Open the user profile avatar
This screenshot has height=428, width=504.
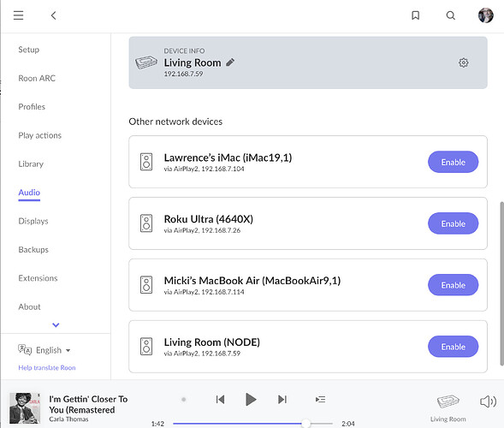coord(485,15)
